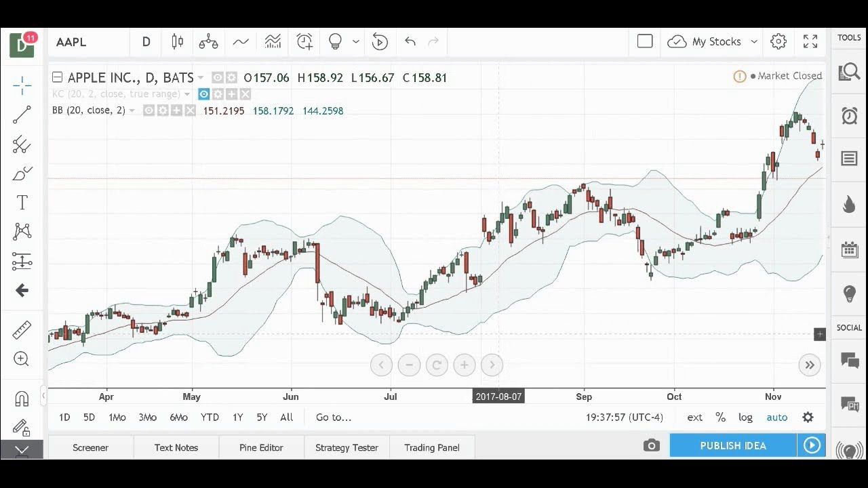Take a chart snapshot with the camera
Image resolution: width=868 pixels, height=488 pixels.
tap(651, 445)
